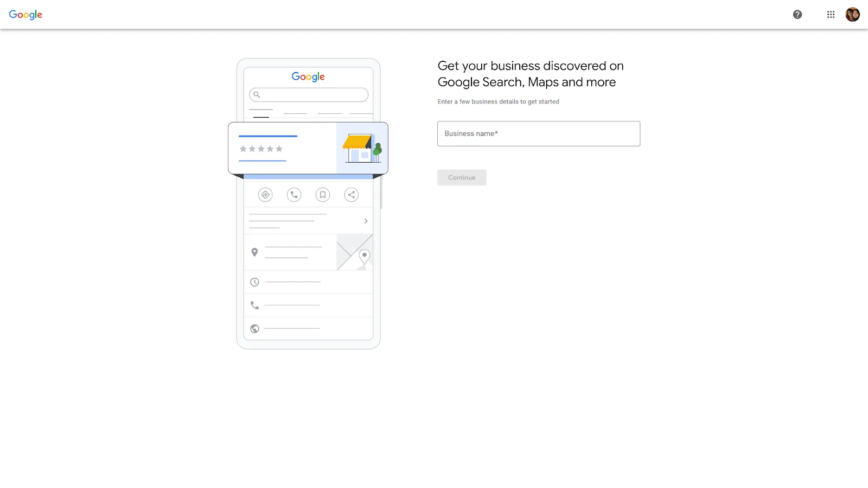Click the account profile avatar

tap(852, 15)
